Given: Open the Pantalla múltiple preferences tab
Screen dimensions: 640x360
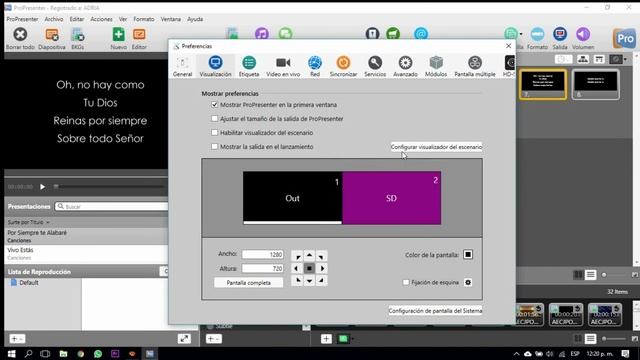Looking at the screenshot, I should click(475, 66).
